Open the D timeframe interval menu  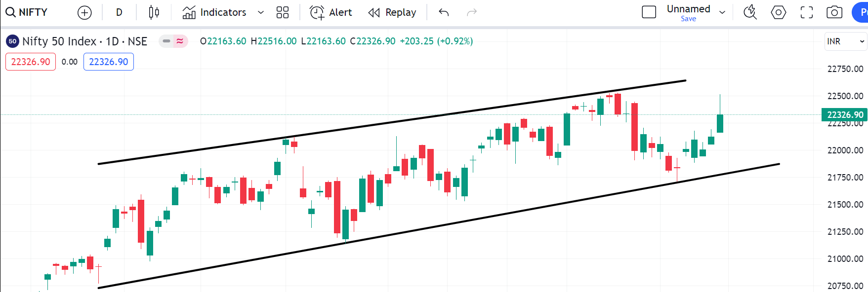[119, 12]
